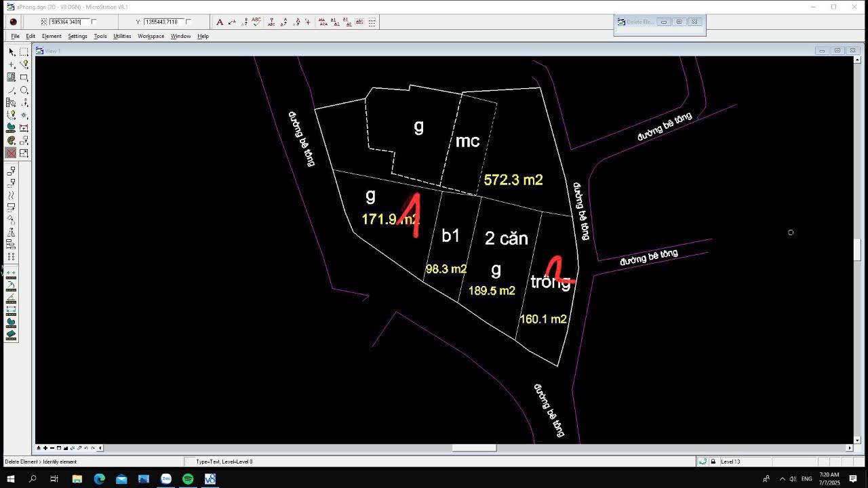
Task: Pick the Place Circle tool
Action: click(x=24, y=90)
